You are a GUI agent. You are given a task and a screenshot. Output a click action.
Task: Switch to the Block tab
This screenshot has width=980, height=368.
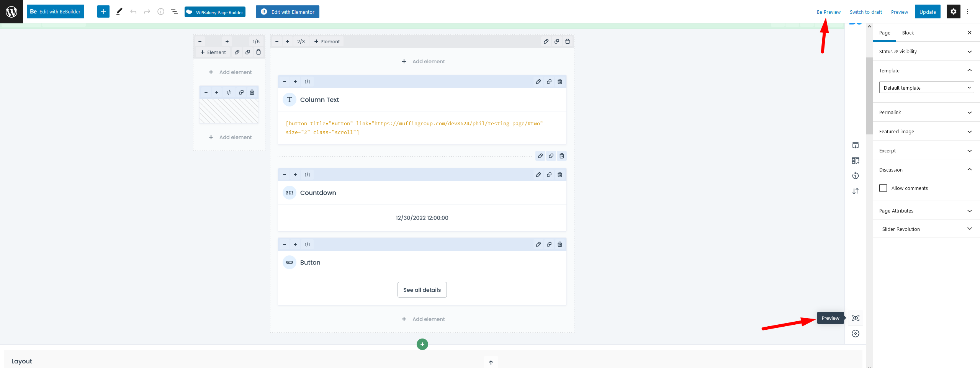[x=908, y=33]
